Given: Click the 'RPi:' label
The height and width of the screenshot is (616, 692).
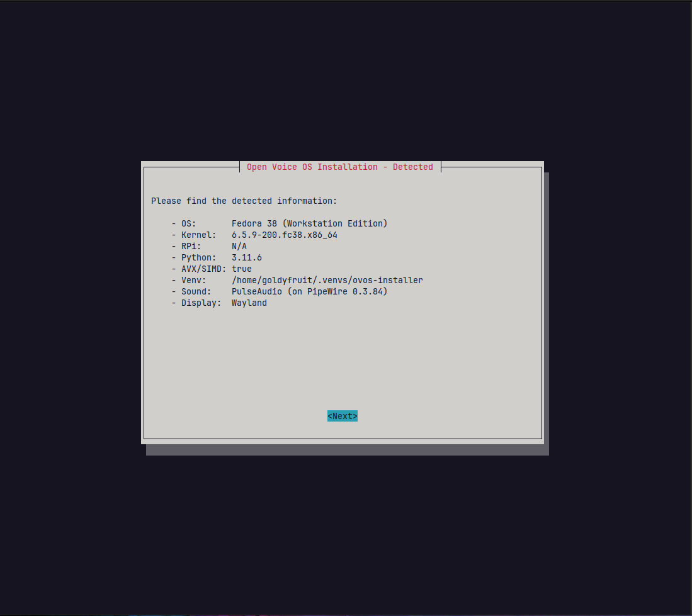Looking at the screenshot, I should pyautogui.click(x=191, y=247).
